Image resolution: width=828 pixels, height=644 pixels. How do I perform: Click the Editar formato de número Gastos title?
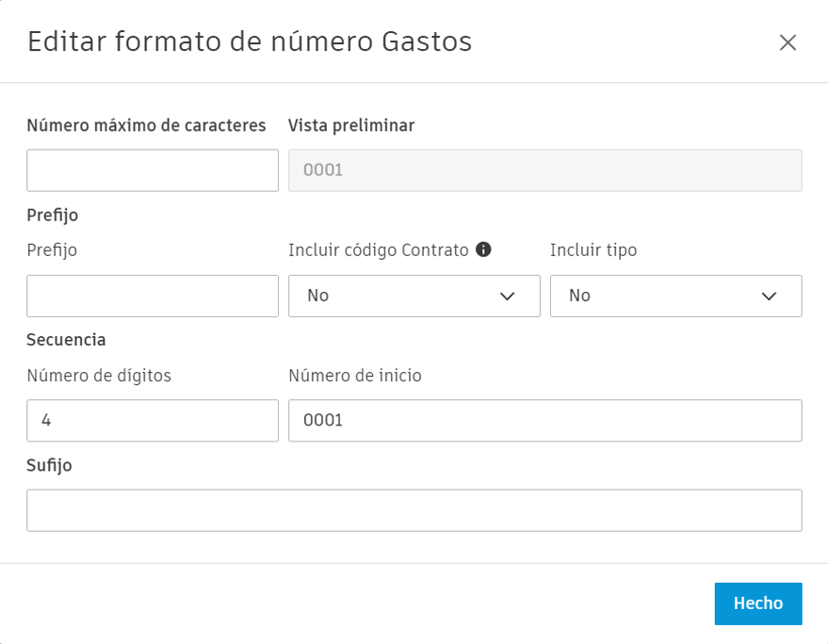point(250,42)
